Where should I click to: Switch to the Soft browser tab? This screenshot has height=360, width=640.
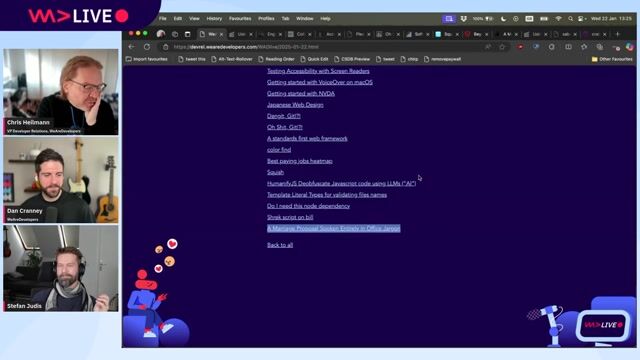tap(417, 34)
